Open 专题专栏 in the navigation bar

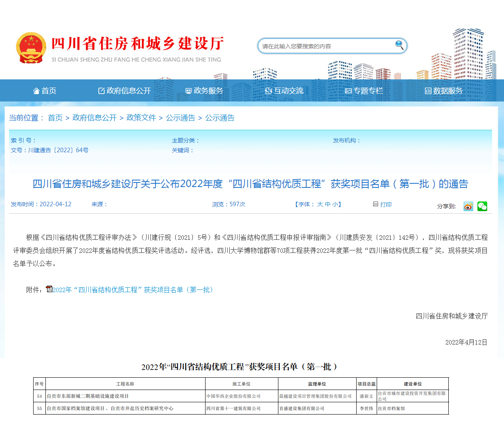tap(364, 91)
